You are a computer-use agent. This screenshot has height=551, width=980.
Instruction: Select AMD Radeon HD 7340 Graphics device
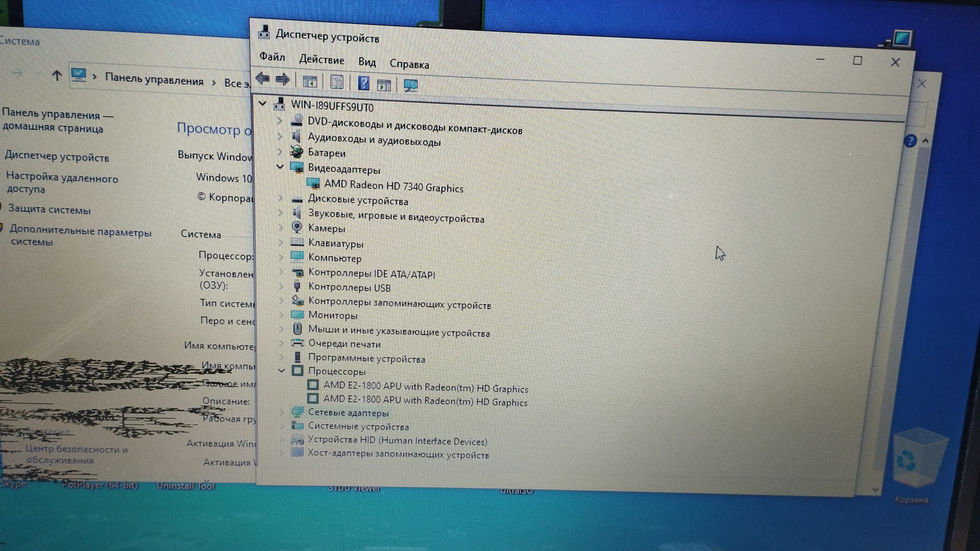tap(393, 186)
